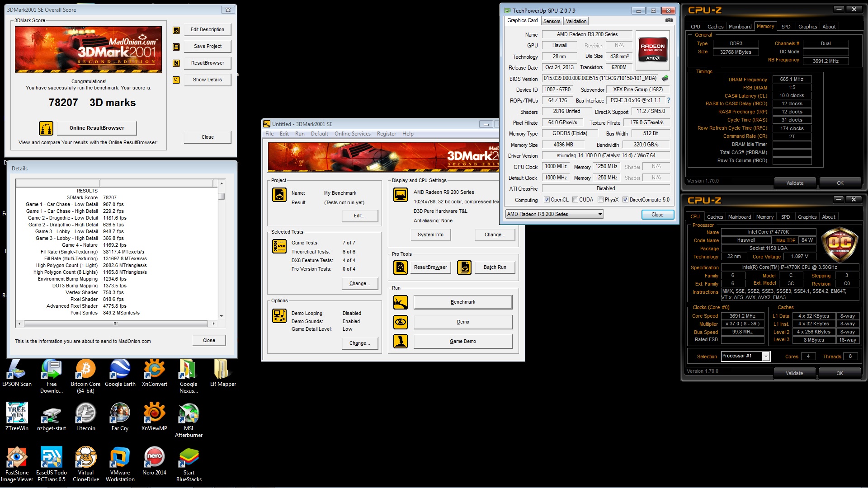Open the Run menu in 3DMark2001 SE
This screenshot has height=488, width=868.
[300, 134]
